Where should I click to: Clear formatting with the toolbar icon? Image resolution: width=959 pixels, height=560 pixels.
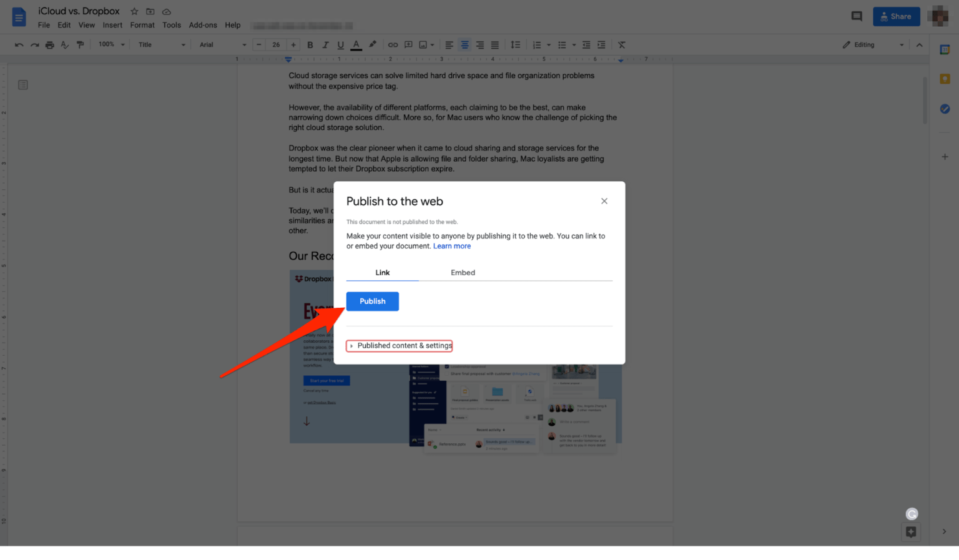tap(621, 44)
